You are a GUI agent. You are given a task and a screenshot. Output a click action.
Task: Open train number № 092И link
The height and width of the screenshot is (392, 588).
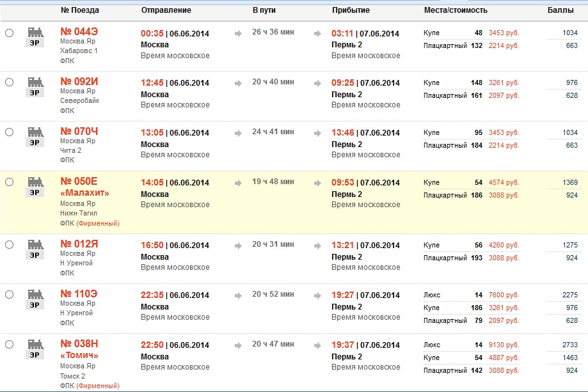[x=79, y=82]
